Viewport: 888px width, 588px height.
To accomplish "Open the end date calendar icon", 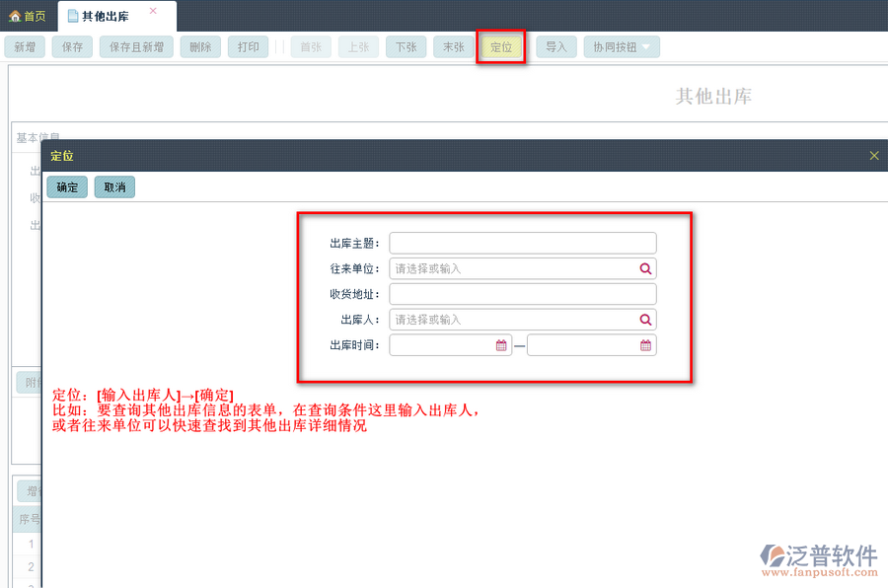I will [x=645, y=345].
